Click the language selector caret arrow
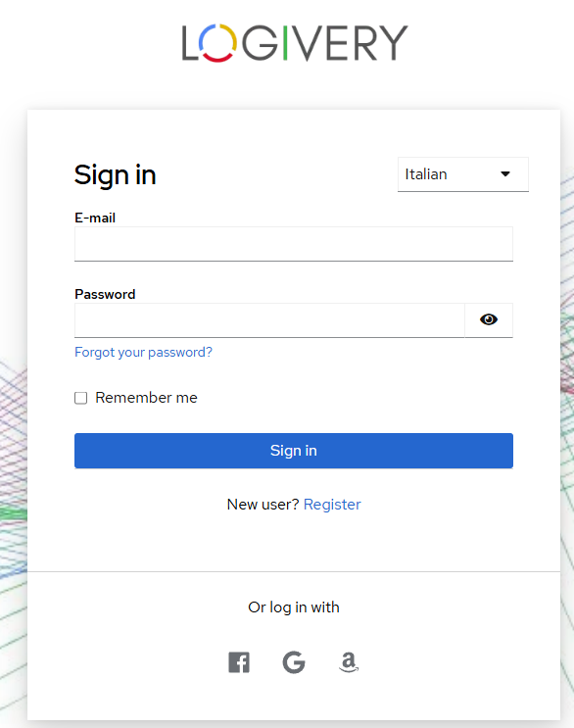The width and height of the screenshot is (574, 728). [x=505, y=174]
